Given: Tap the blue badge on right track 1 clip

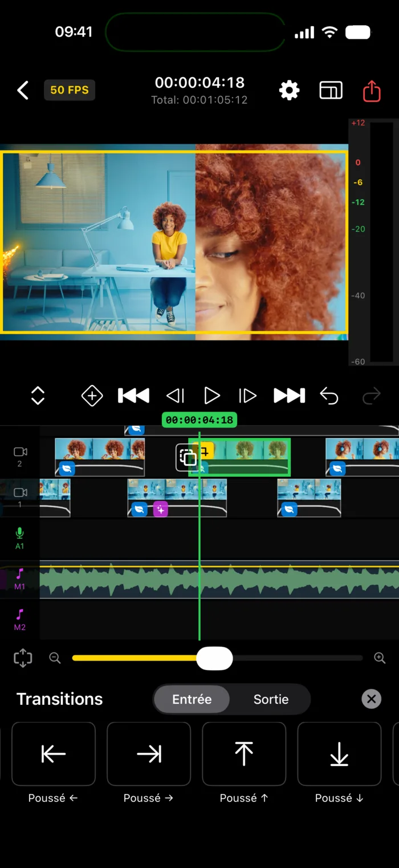Looking at the screenshot, I should (289, 509).
